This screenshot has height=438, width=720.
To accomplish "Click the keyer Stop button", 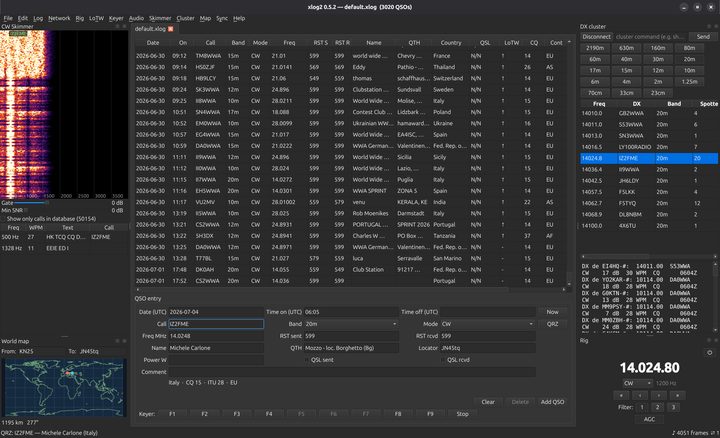I will click(x=462, y=414).
